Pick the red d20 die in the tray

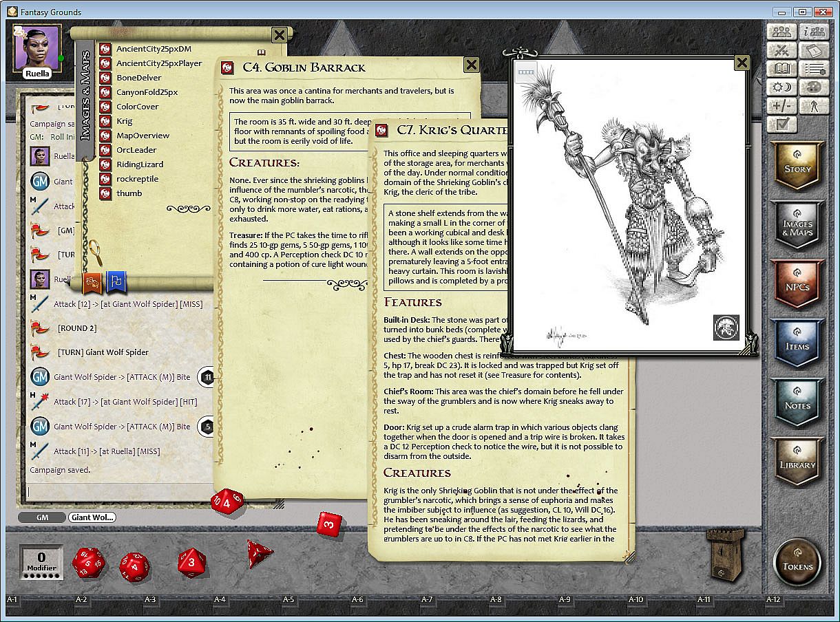(x=87, y=564)
